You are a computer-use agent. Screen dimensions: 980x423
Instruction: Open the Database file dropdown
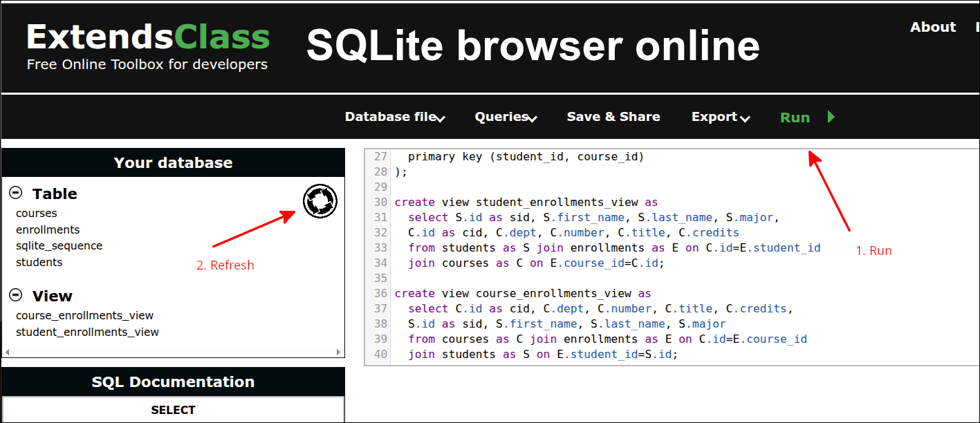point(394,117)
